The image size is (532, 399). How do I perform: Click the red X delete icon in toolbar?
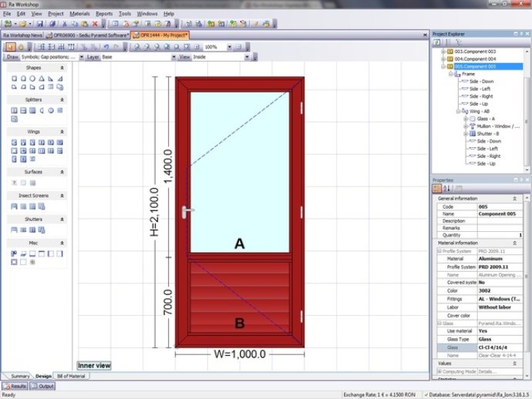95,24
